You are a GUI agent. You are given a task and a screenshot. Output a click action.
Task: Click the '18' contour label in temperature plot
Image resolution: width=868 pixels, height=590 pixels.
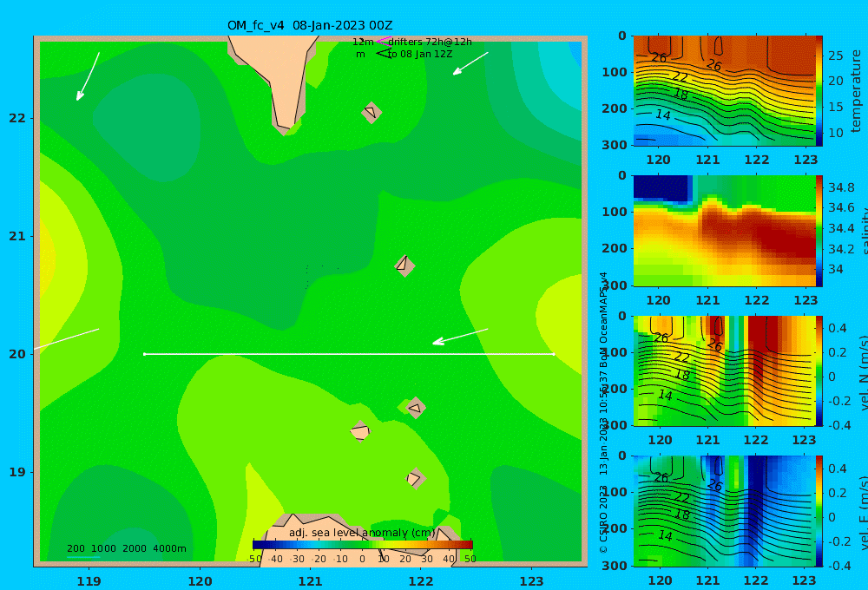coord(681,94)
